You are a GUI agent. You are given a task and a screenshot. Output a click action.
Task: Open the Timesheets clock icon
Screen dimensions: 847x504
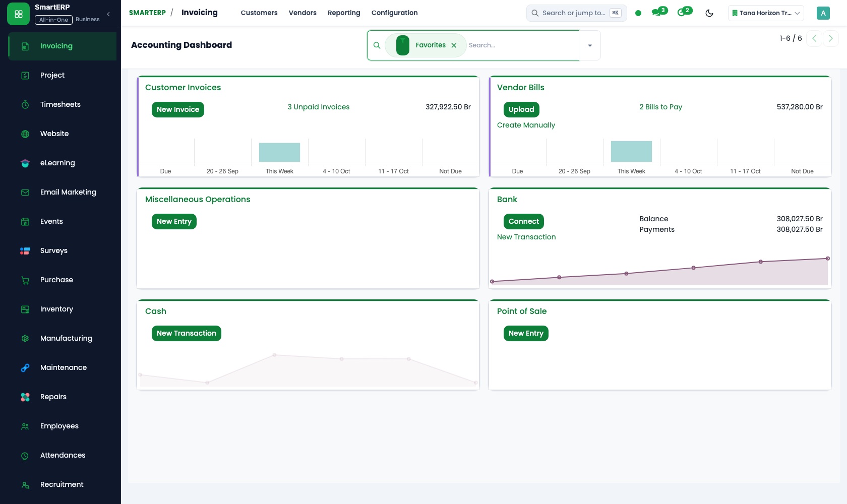(25, 104)
